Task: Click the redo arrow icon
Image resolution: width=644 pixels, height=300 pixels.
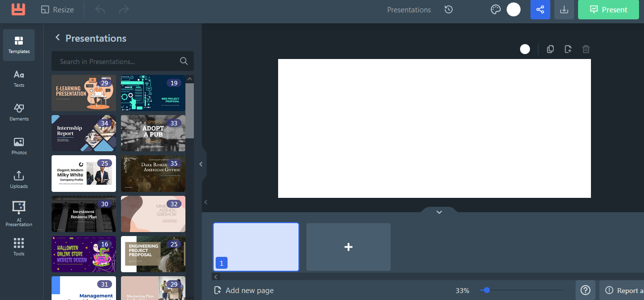Action: pyautogui.click(x=124, y=9)
